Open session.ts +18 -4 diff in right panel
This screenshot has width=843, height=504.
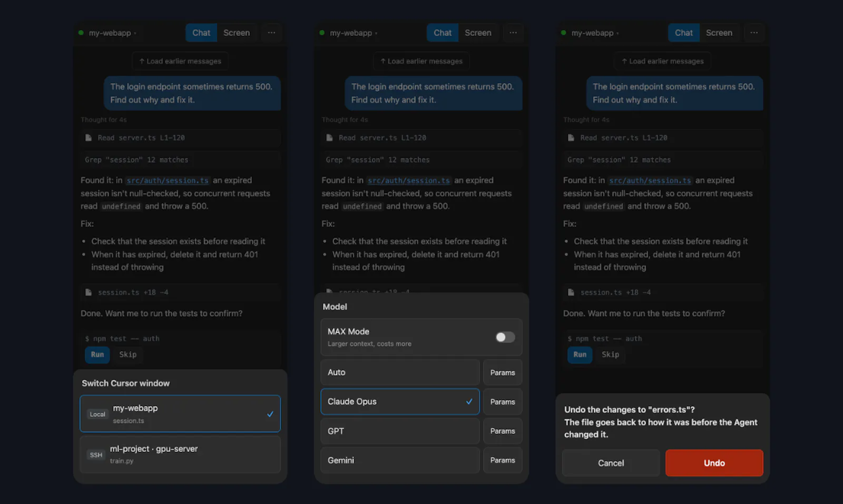(x=663, y=292)
